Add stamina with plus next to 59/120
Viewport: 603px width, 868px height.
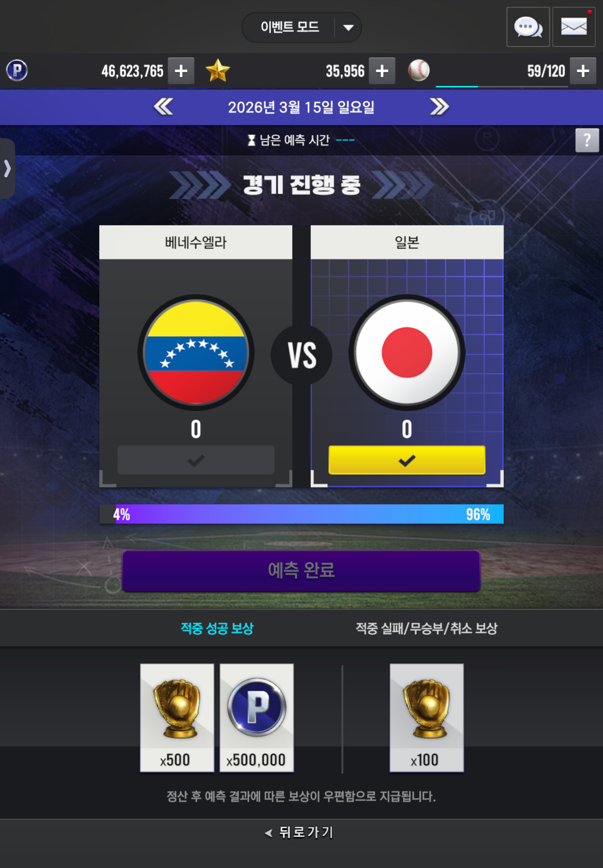[x=583, y=71]
